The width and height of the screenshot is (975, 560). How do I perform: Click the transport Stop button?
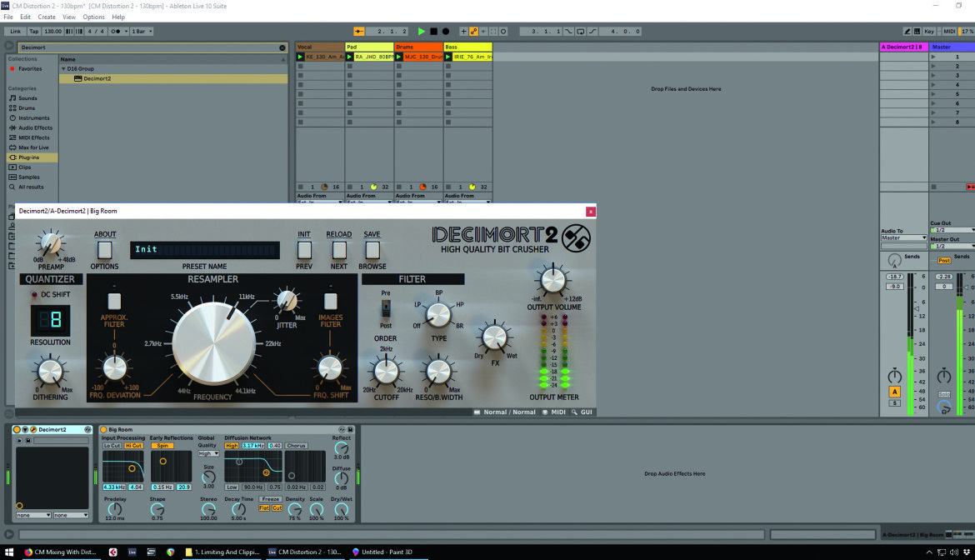[433, 31]
